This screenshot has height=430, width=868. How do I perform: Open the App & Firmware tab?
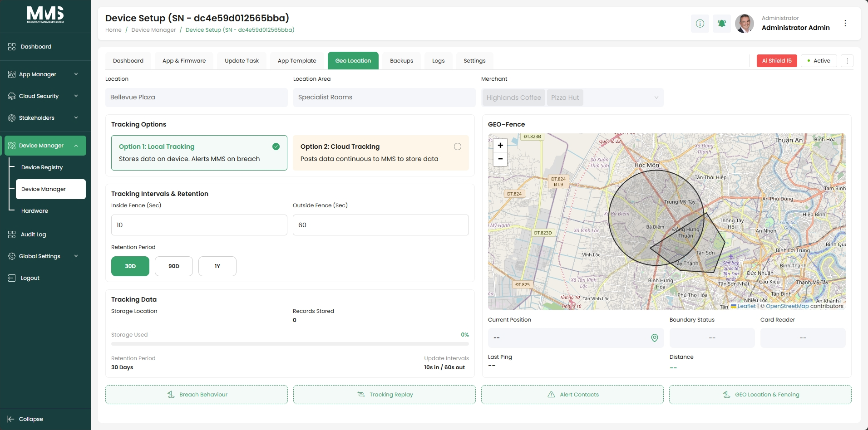(184, 61)
